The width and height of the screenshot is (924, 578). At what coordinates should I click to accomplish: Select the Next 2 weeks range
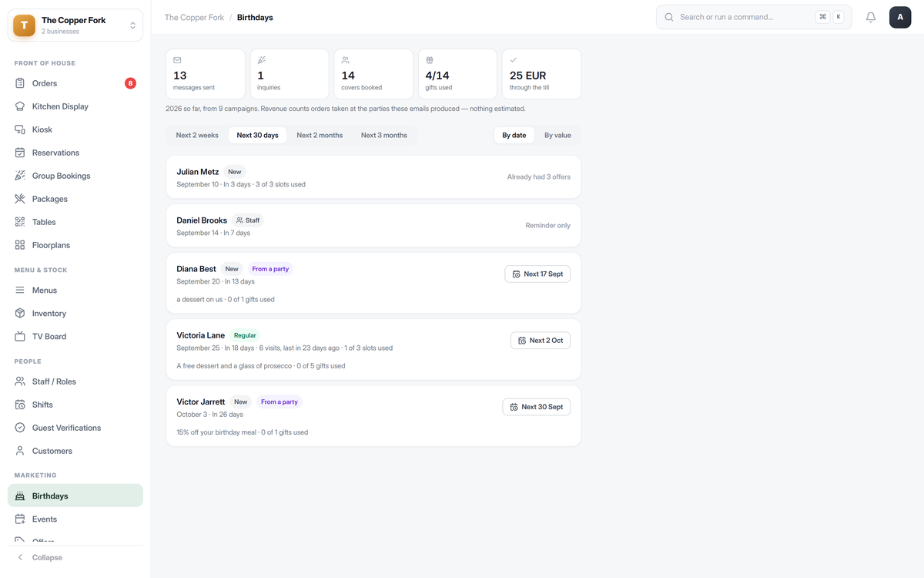[197, 136]
